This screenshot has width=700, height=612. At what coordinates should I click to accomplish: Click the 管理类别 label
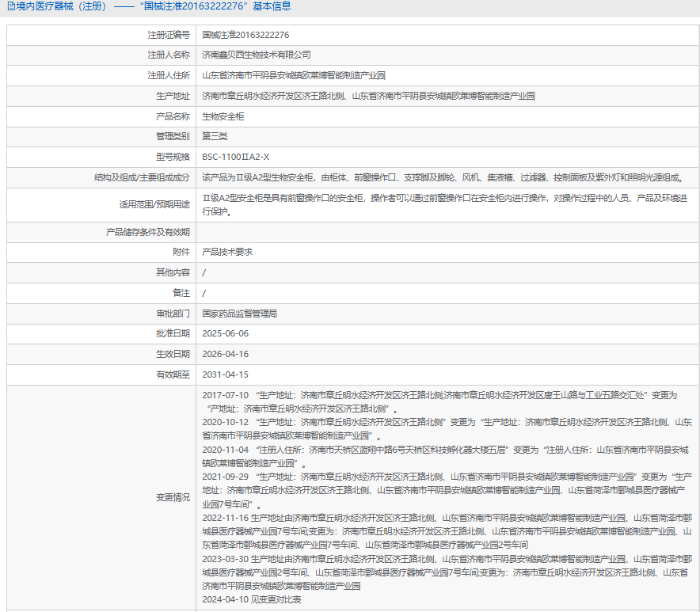[173, 137]
